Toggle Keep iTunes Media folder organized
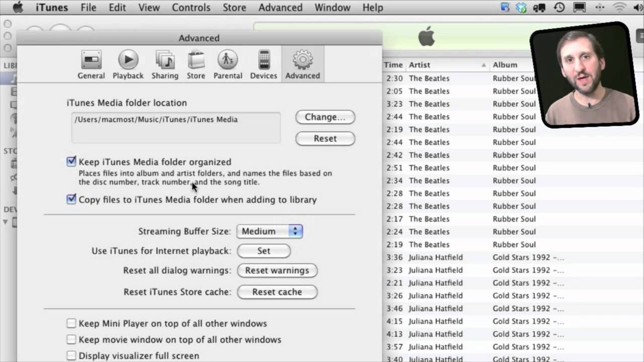The width and height of the screenshot is (644, 362). pos(71,161)
